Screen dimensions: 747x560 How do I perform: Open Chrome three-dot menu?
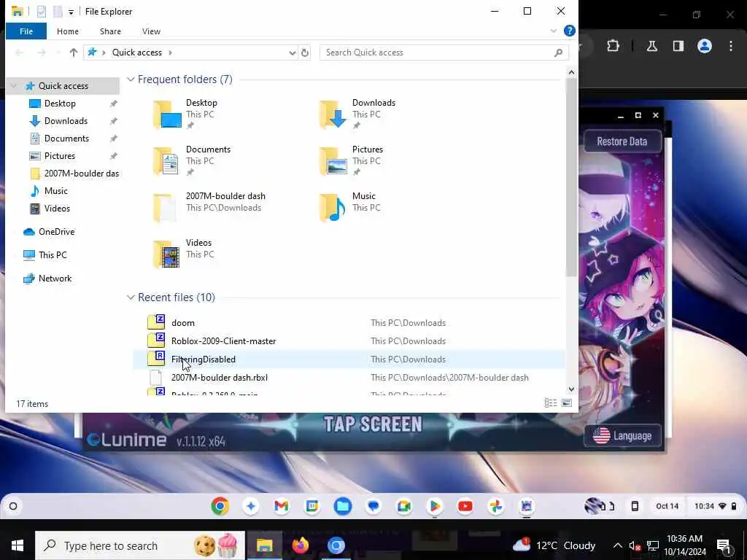click(731, 46)
